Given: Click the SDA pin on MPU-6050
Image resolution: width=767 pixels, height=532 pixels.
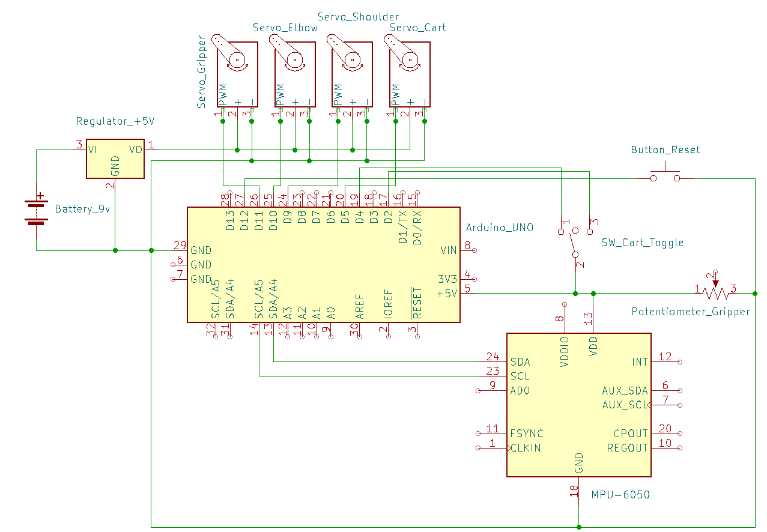Looking at the screenshot, I should [x=520, y=362].
